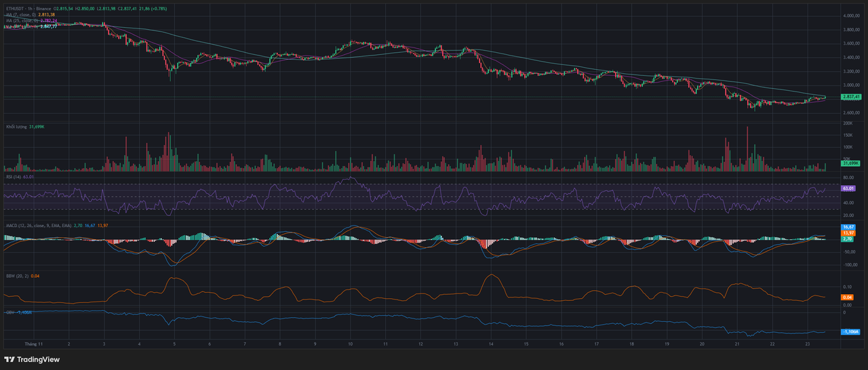Viewport: 868px width, 370px height.
Task: Click the 3.600,00 price axis label
Action: [x=851, y=43]
